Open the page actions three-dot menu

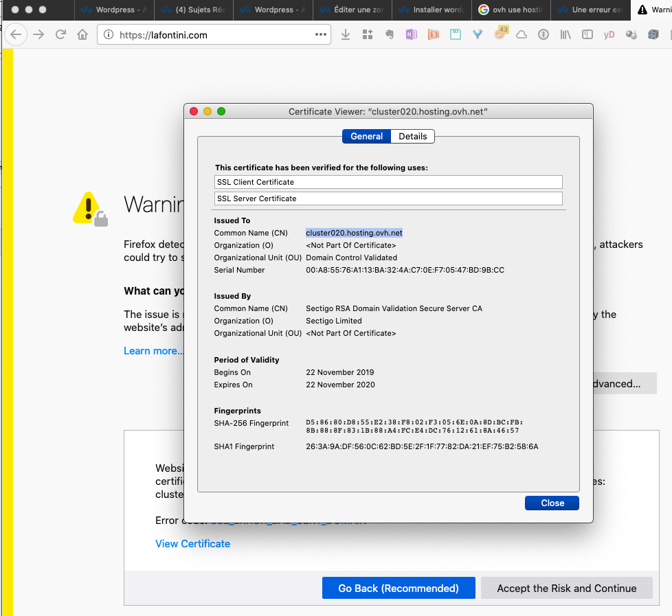pos(321,35)
